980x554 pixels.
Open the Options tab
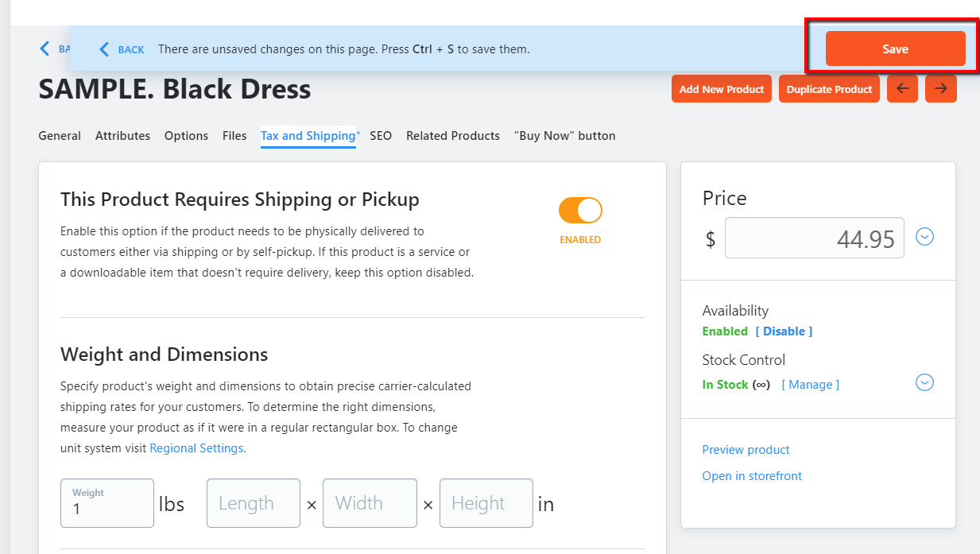(186, 136)
